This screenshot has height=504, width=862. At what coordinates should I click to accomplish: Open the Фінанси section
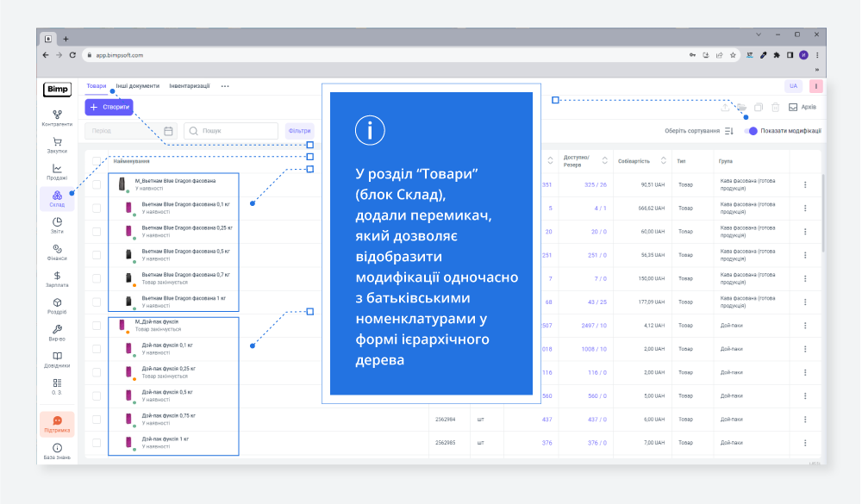(x=57, y=252)
